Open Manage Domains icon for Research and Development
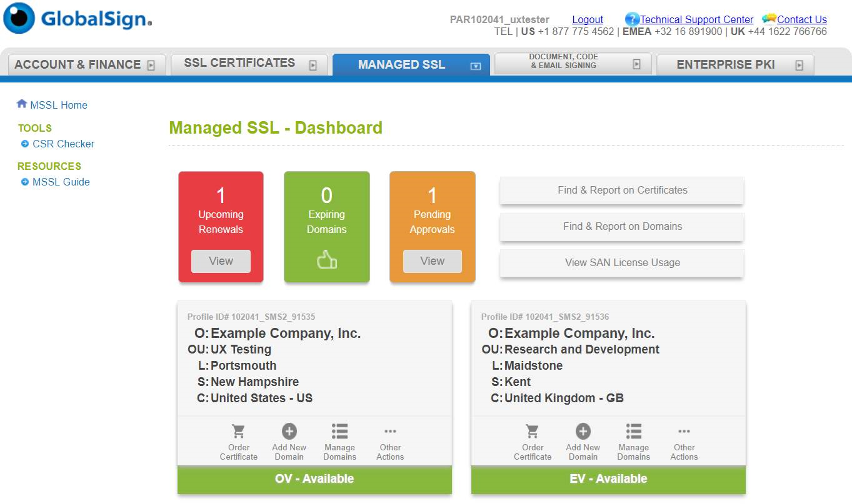The height and width of the screenshot is (504, 852). (x=633, y=432)
